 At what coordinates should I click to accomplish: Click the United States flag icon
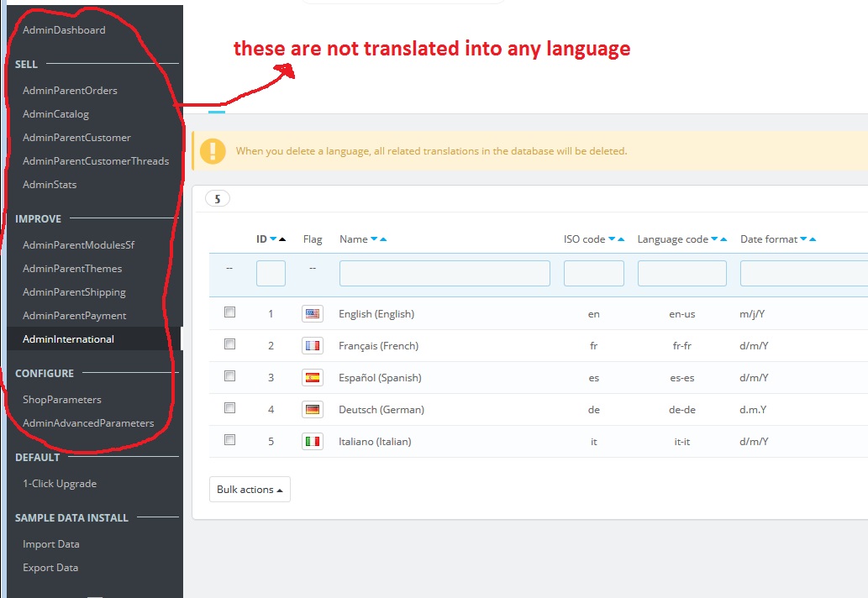(313, 314)
